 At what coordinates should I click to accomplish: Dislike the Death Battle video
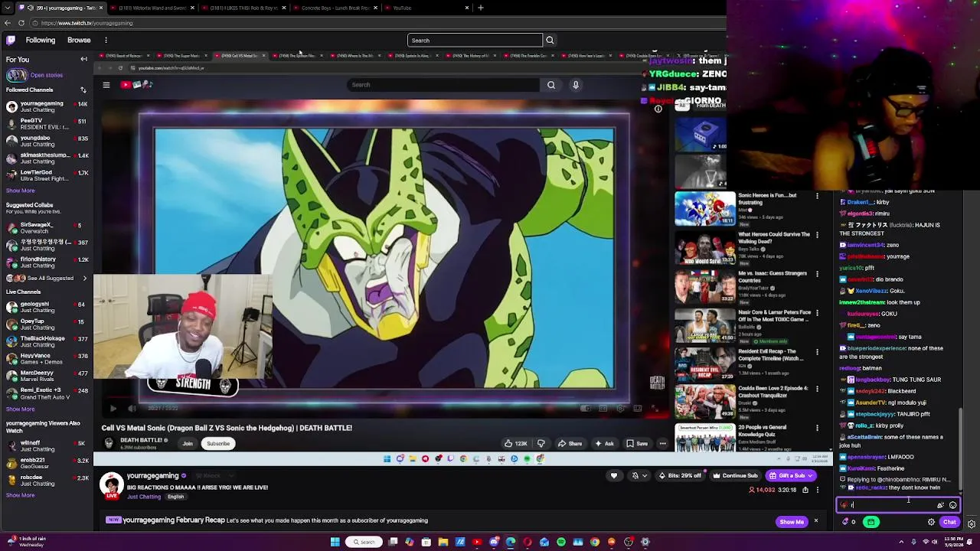541,443
